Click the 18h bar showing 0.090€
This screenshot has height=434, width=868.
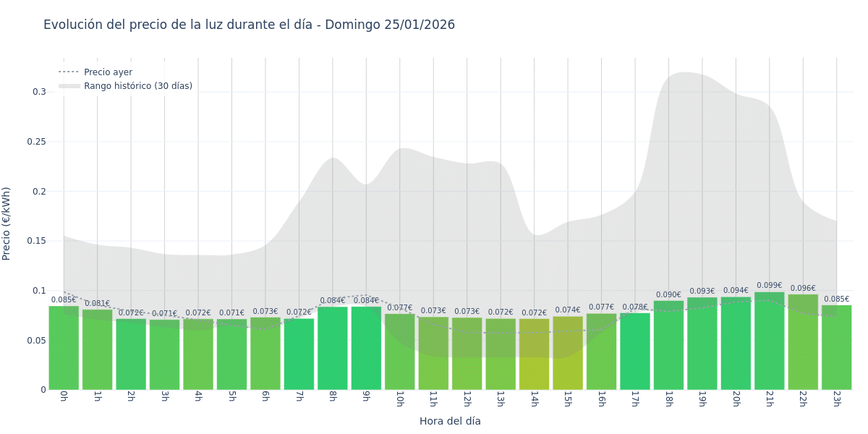[668, 346]
